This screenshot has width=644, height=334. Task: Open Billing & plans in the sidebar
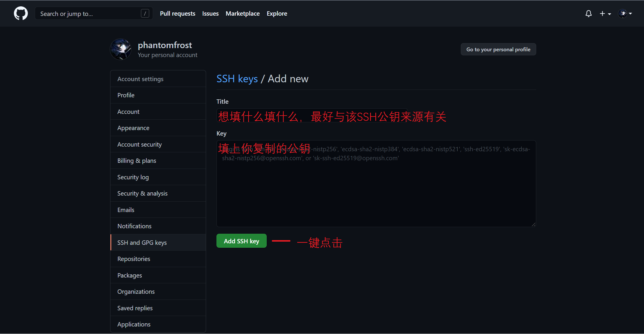pyautogui.click(x=158, y=161)
